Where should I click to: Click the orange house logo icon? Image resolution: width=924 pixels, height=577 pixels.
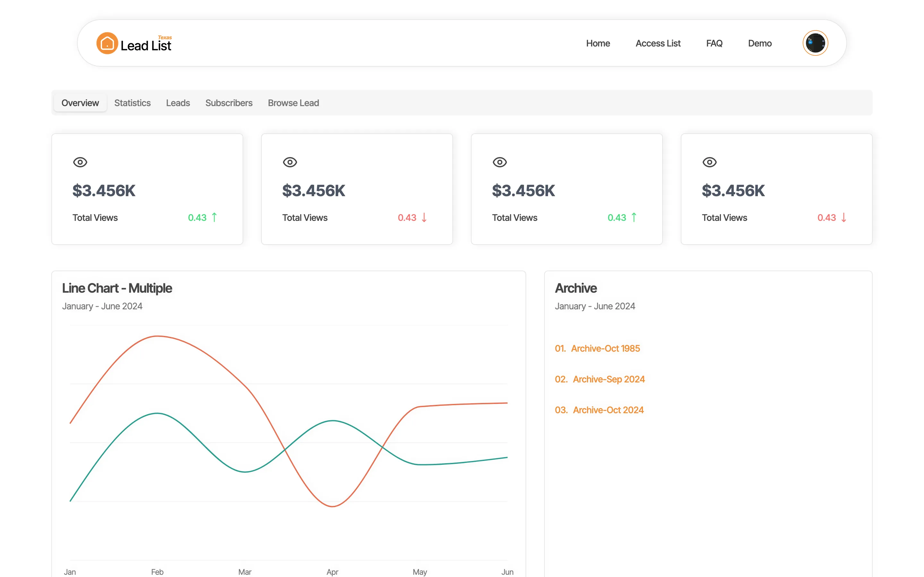pos(107,43)
